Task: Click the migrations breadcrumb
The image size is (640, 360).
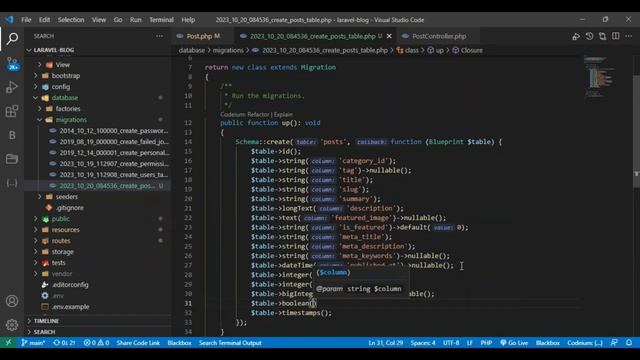Action: (228, 50)
